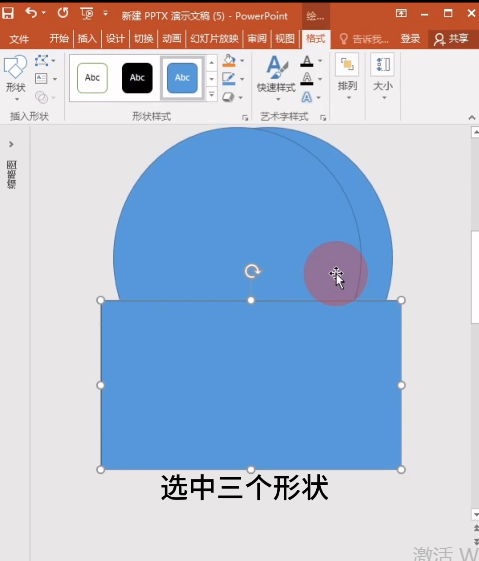Viewport: 479px width, 561px height.
Task: Click the vertical scrollbar down arrow
Action: (475, 514)
